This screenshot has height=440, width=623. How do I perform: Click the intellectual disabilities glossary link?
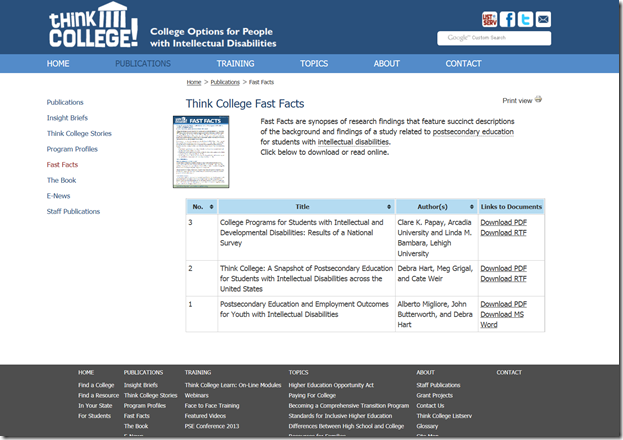[x=353, y=142]
